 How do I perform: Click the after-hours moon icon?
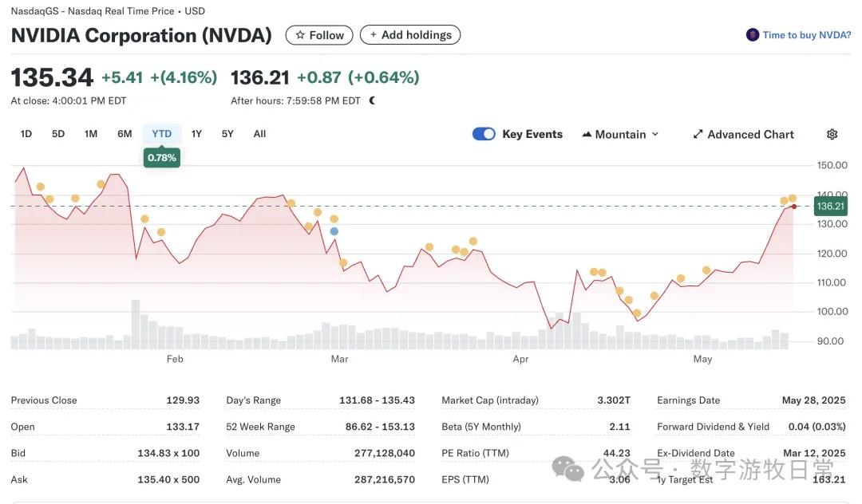372,100
